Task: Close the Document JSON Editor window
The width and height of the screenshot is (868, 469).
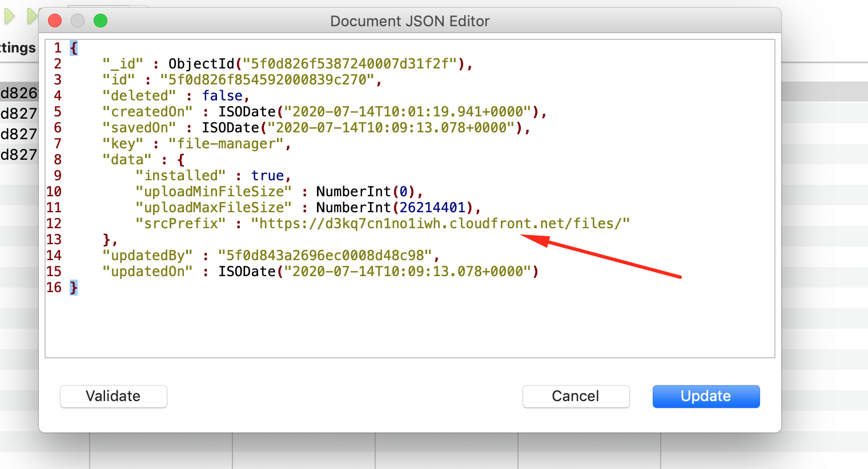Action: (55, 21)
